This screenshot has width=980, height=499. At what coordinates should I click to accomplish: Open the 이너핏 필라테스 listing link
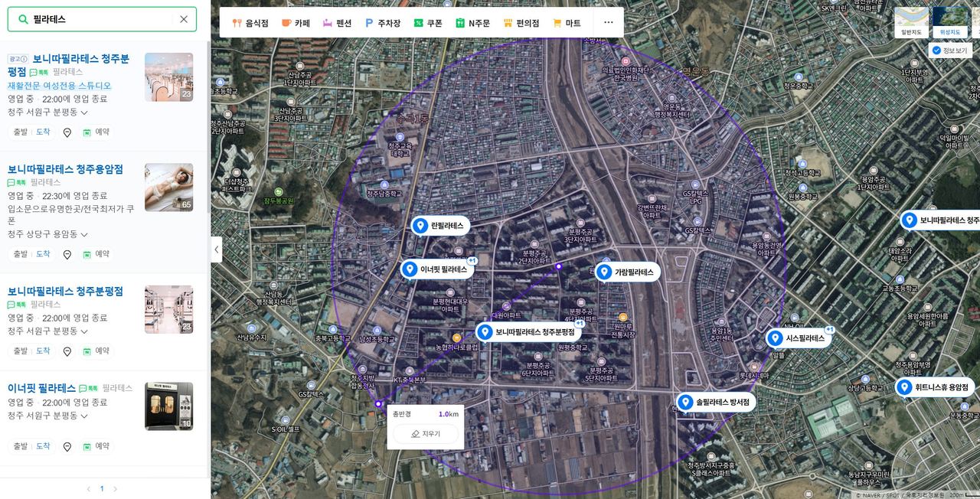click(42, 388)
